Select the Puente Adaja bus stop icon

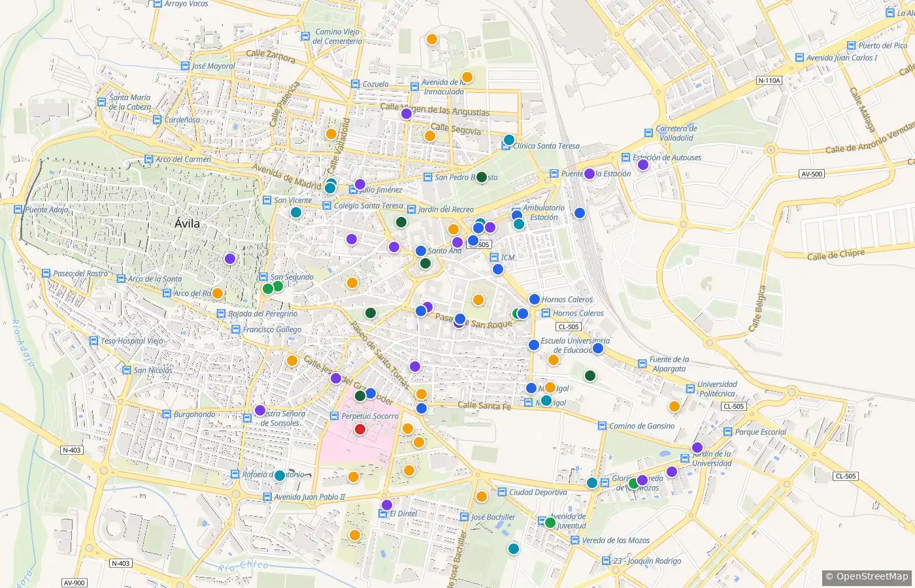[x=18, y=210]
